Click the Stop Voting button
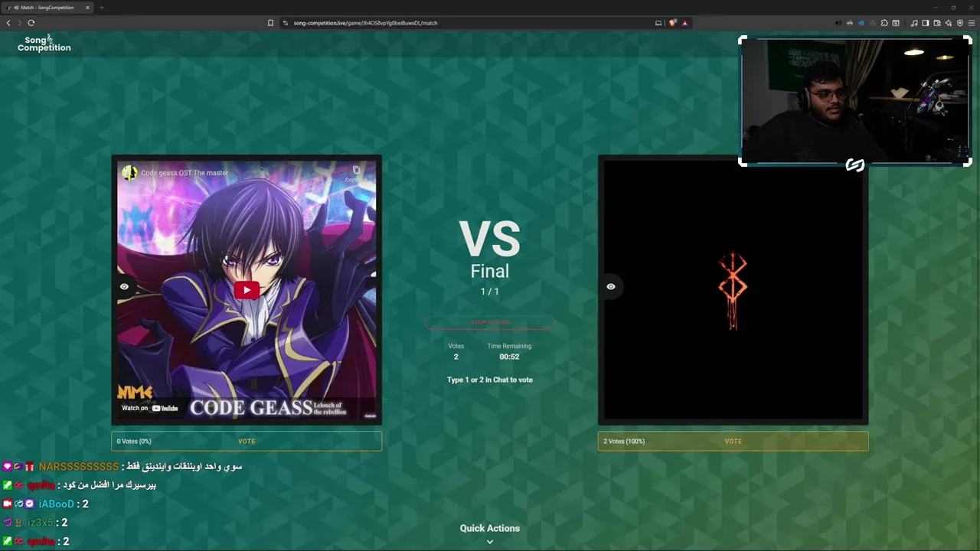The width and height of the screenshot is (980, 551). (x=489, y=322)
